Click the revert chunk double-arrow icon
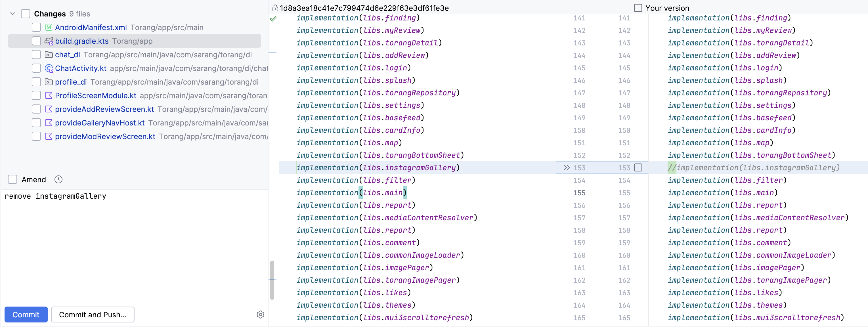868x327 pixels. pos(567,167)
